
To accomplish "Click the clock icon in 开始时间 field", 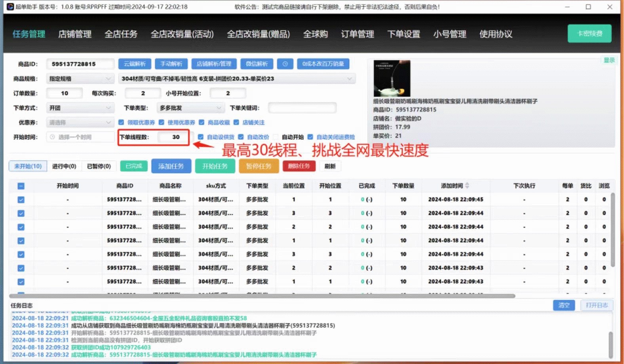I will pyautogui.click(x=52, y=137).
